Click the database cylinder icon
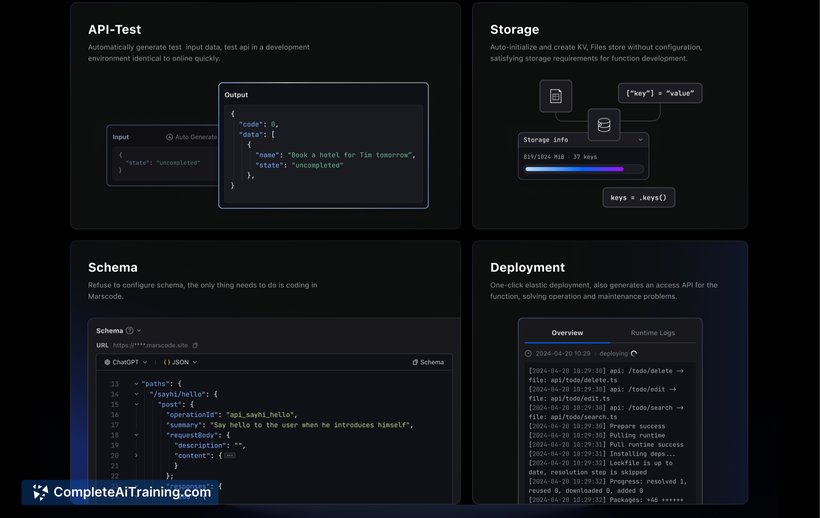The image size is (820, 518). click(x=604, y=125)
